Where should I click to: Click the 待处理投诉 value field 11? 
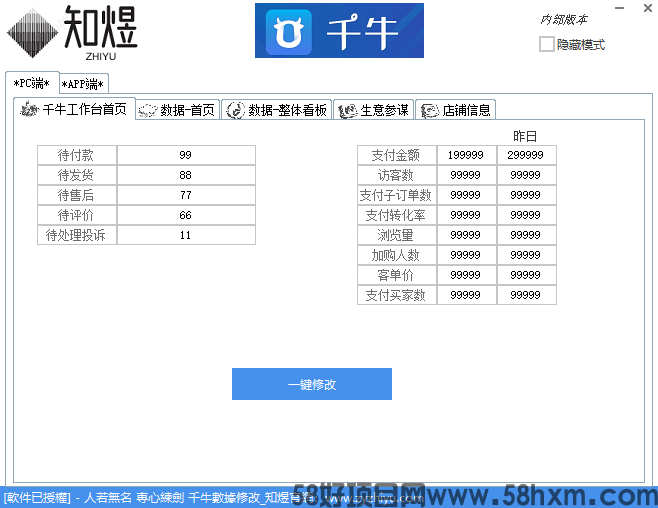186,235
